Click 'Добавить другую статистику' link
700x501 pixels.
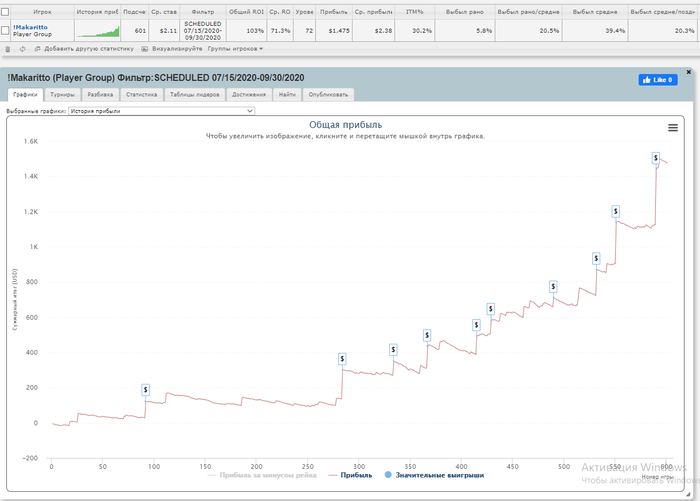click(x=89, y=49)
